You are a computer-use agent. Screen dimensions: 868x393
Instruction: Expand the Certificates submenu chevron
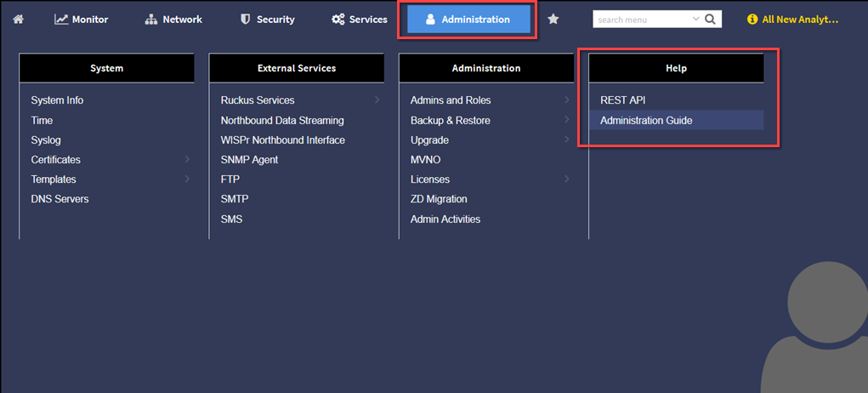(187, 159)
